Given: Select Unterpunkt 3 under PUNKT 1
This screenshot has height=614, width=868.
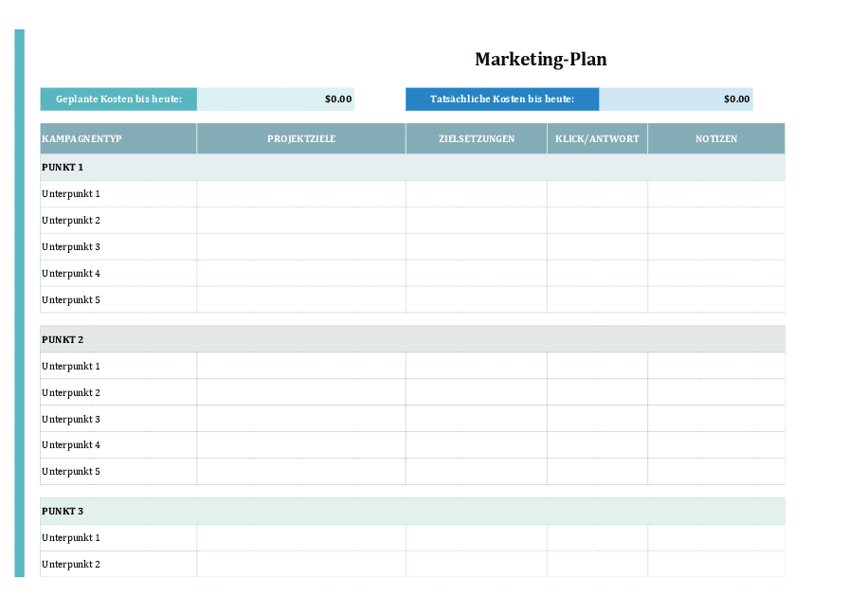Looking at the screenshot, I should coord(118,247).
